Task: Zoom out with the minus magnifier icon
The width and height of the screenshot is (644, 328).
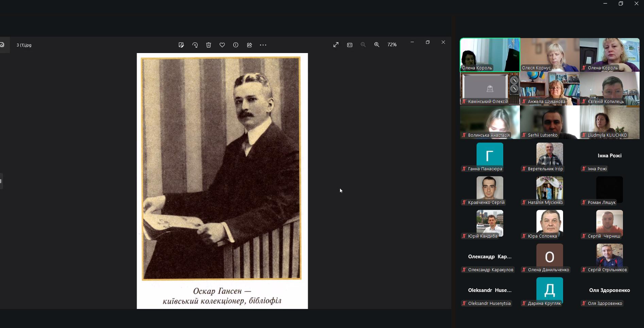Action: coord(363,45)
